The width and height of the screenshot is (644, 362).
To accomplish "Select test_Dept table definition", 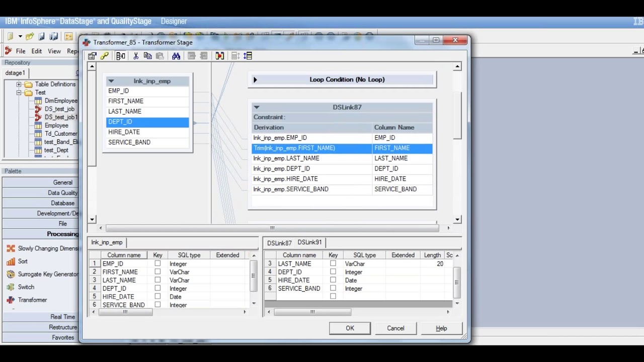I will pos(56,150).
